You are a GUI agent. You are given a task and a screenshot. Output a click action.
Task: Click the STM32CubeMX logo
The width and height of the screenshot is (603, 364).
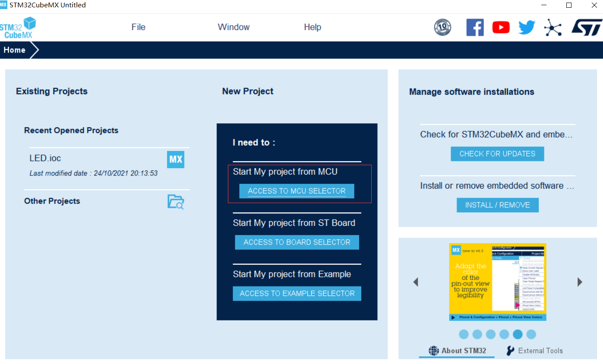(18, 28)
